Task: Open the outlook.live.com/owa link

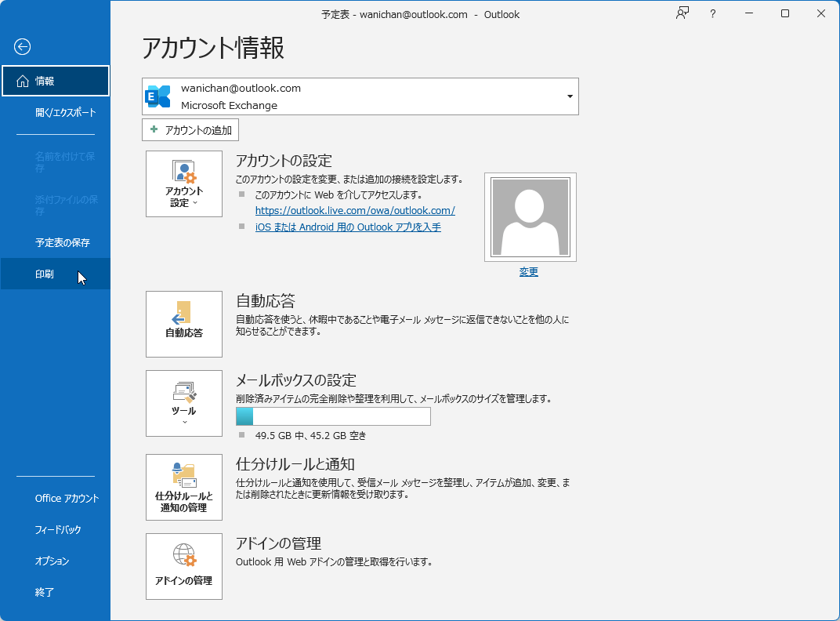Action: point(355,211)
